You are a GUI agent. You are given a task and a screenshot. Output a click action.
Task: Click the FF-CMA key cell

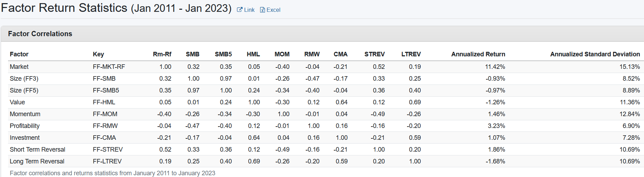[104, 138]
